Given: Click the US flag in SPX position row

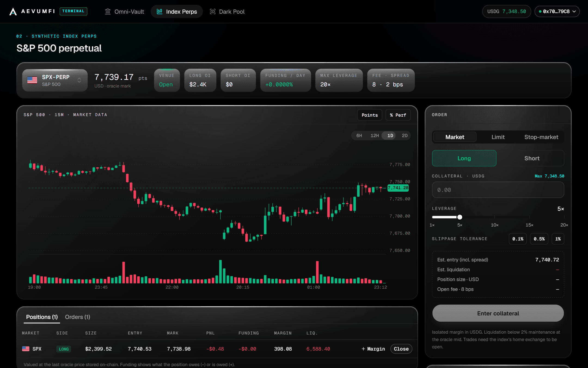Looking at the screenshot, I should point(26,349).
